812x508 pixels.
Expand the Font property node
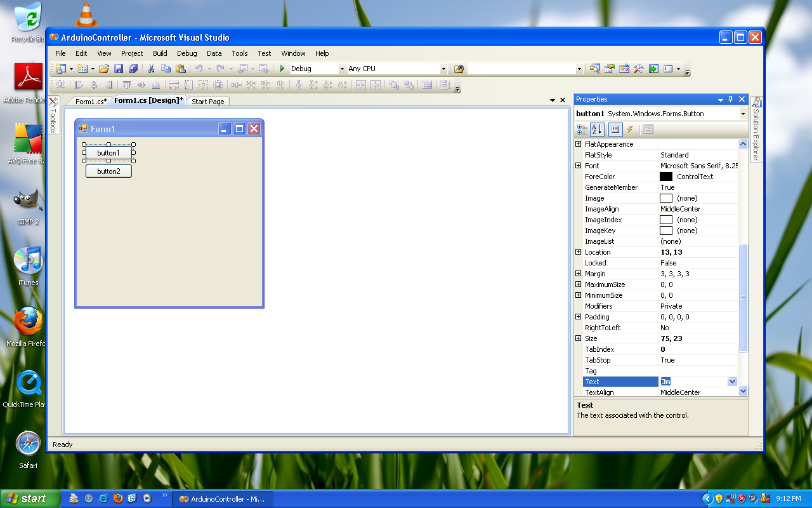578,166
